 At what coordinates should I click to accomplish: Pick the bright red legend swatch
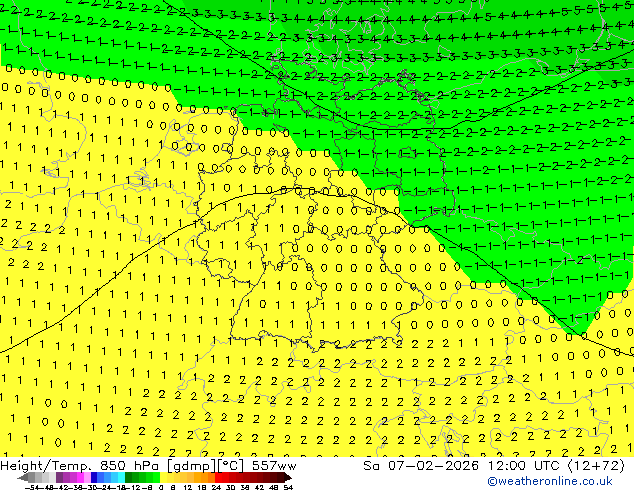[x=218, y=477]
